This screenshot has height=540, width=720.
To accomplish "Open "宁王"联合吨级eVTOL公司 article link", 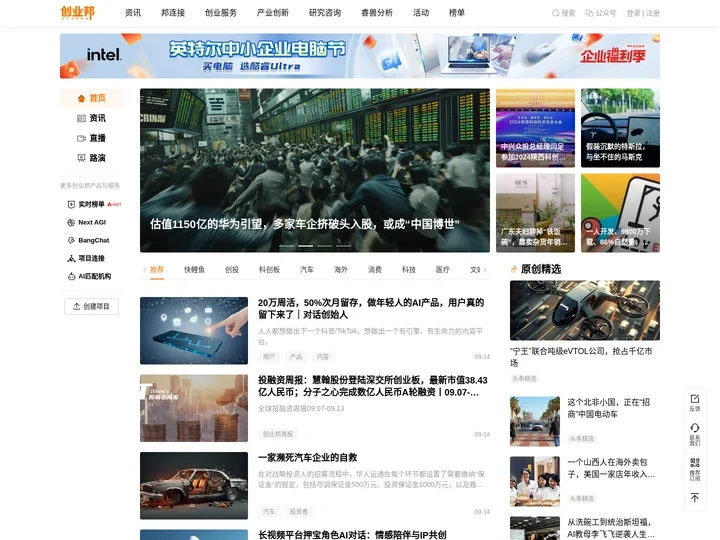I will tap(581, 357).
